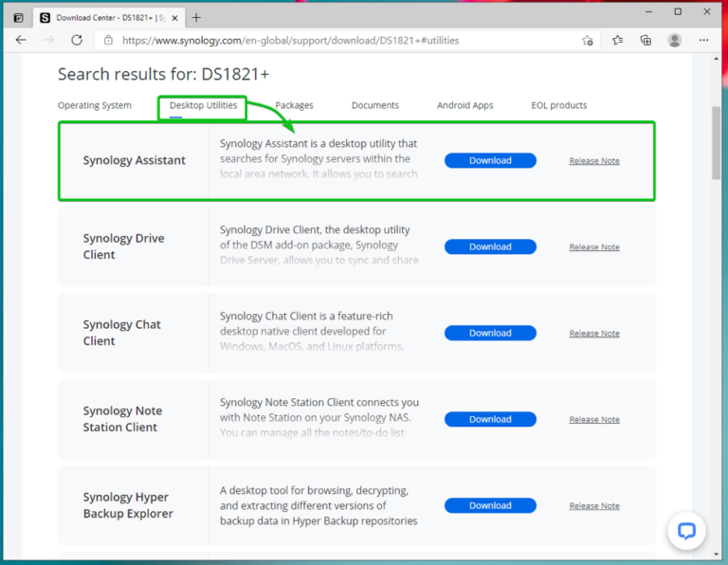Open the Packages tab
Screen dimensions: 728x565
click(295, 105)
